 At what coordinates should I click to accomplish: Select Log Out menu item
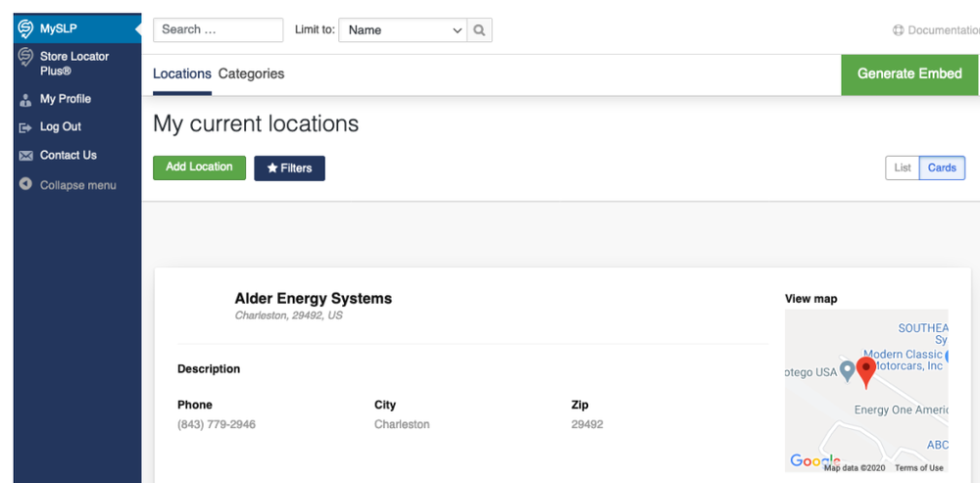point(77,126)
